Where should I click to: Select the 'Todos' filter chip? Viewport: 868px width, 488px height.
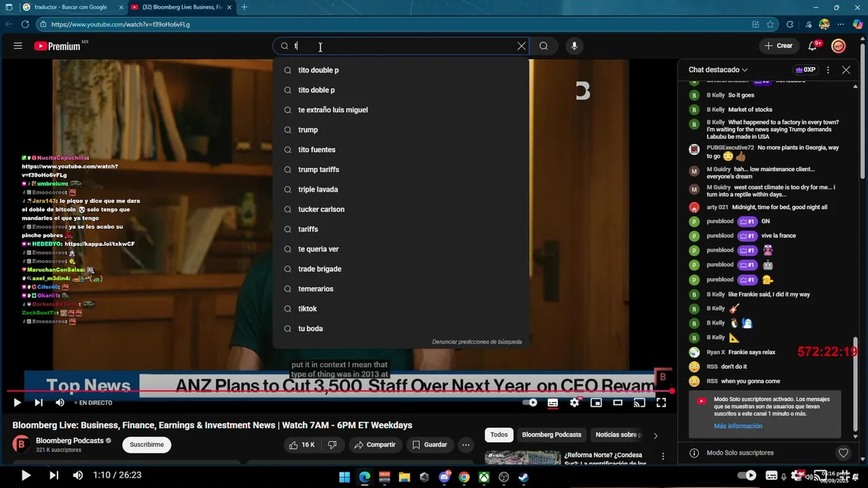[x=499, y=434]
